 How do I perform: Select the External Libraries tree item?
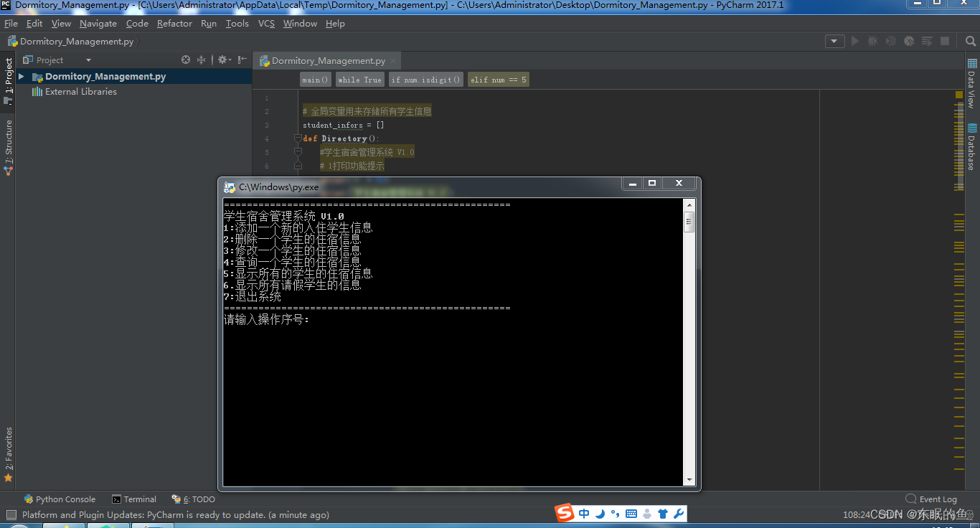[x=74, y=92]
